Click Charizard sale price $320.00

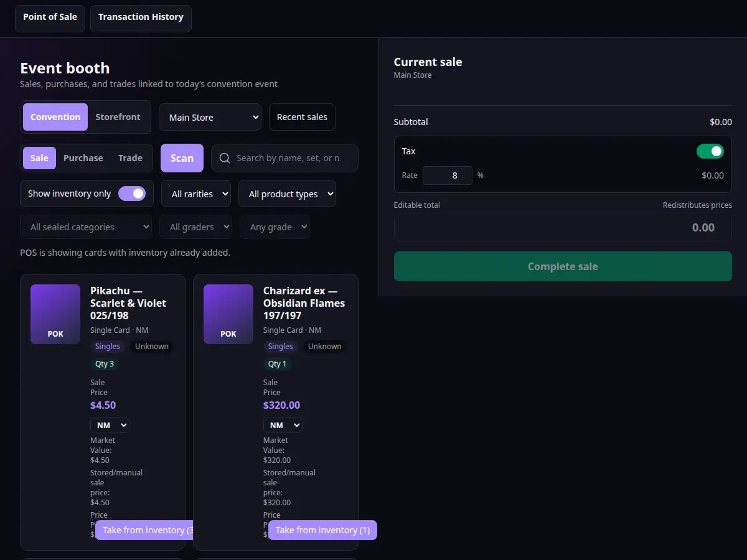tap(281, 405)
